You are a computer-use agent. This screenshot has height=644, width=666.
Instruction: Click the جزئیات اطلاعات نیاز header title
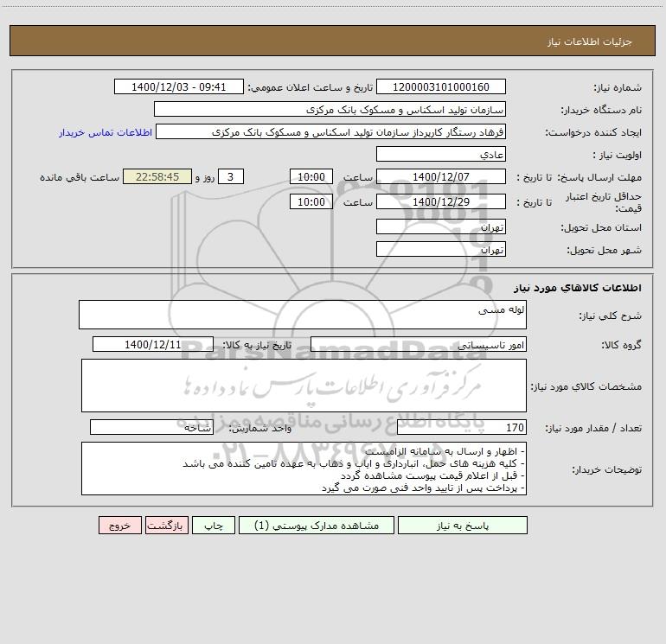click(589, 41)
